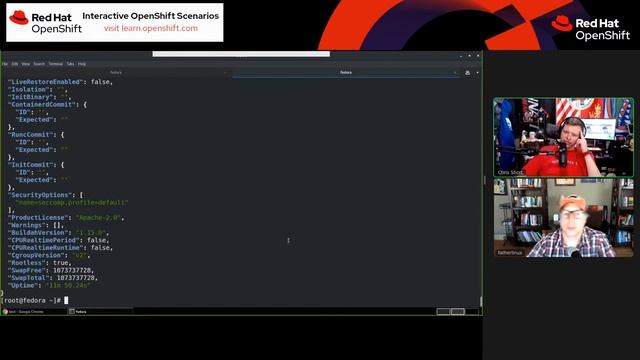Maximize the terminal window
Screen dimensions: 640x360
[x=469, y=56]
